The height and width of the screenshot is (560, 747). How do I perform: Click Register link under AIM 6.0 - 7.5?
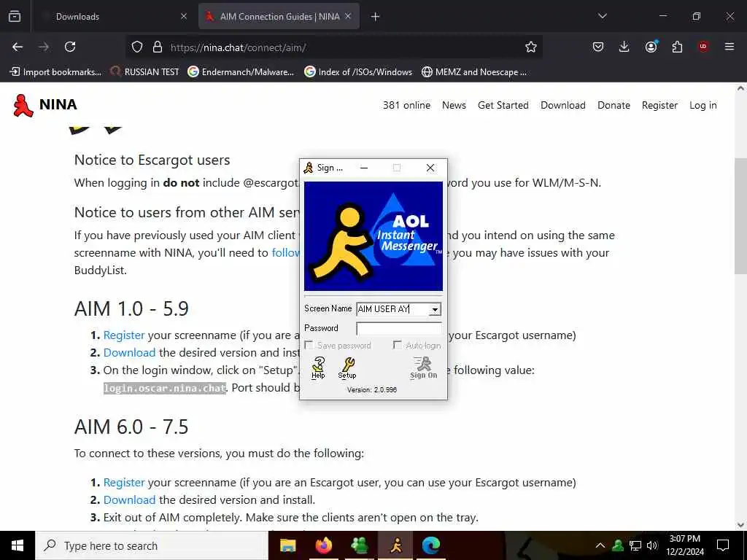(124, 483)
